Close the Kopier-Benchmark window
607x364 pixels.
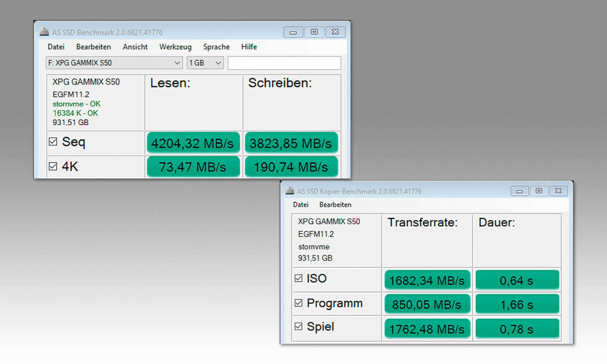558,191
